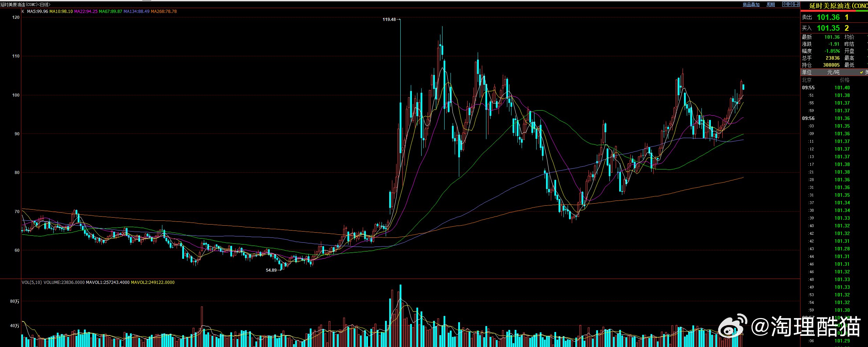This screenshot has width=868, height=347.
Task: Click the 119.48 high price marker
Action: tap(389, 20)
